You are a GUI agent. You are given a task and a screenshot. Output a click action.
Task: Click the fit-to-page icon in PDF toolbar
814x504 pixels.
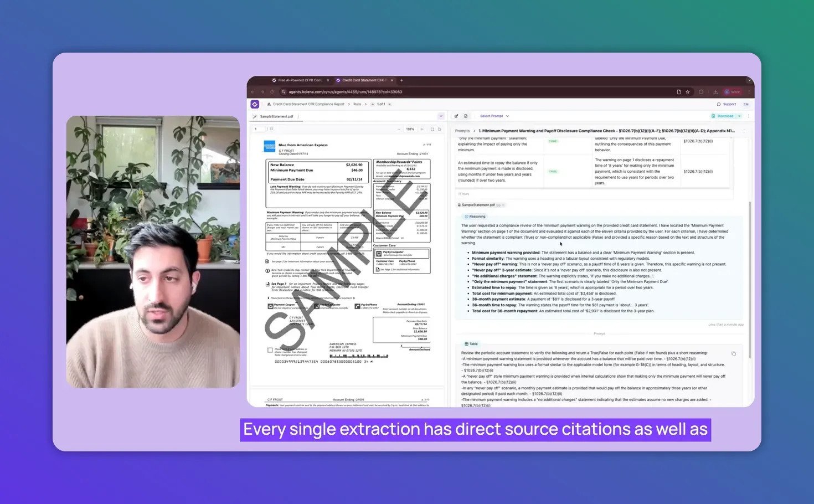[432, 129]
